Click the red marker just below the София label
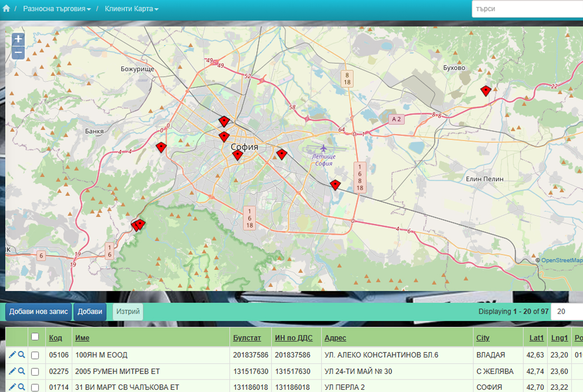Viewport: 583px width, 392px height. pos(237,155)
